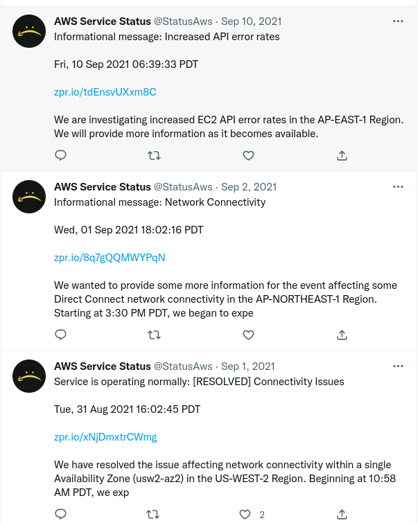Reply to the Sep 2 Network Connectivity tweet
Image resolution: width=420 pixels, height=523 pixels.
[60, 335]
